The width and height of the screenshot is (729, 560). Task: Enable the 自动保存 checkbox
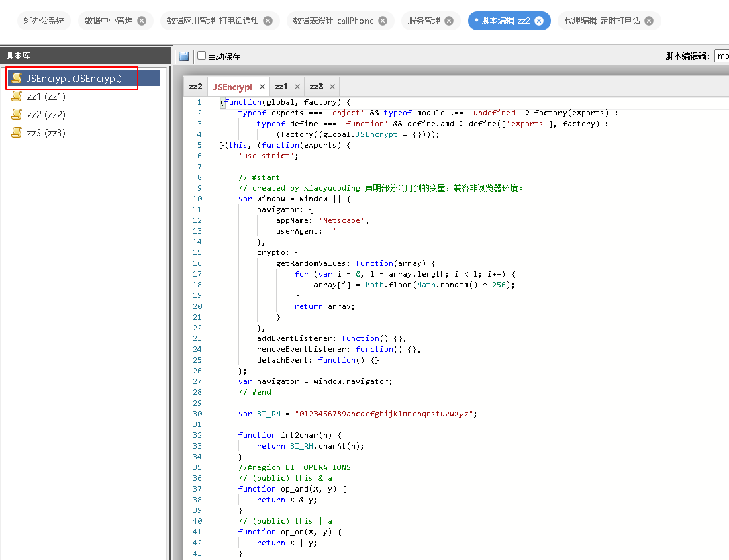(202, 56)
